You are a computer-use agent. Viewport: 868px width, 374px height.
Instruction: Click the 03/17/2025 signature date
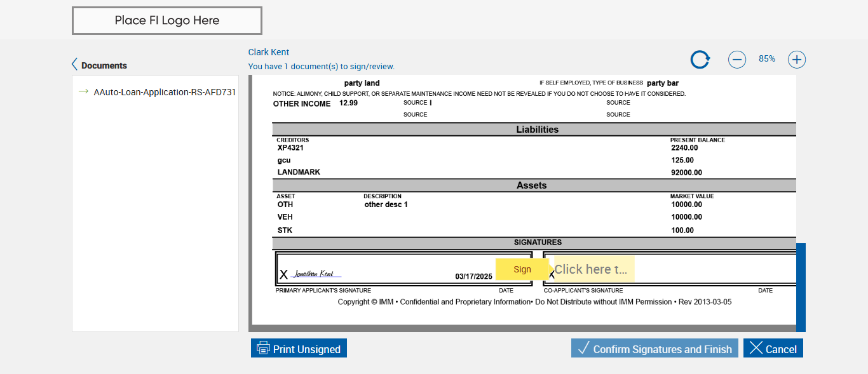point(474,276)
